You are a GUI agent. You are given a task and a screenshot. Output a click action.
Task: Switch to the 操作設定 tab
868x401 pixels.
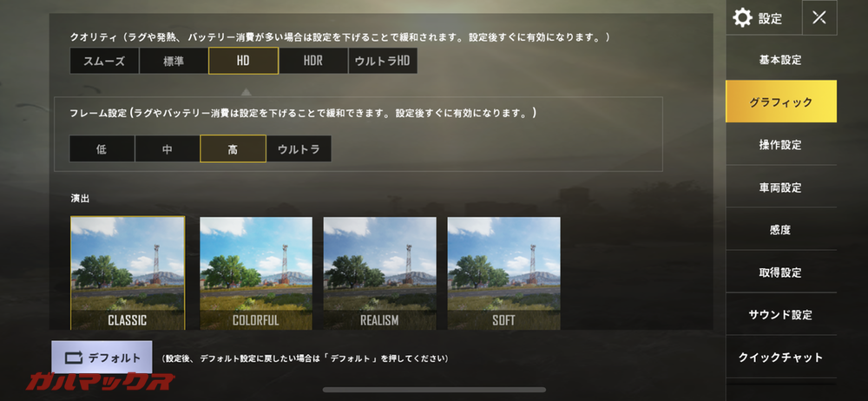tap(780, 145)
